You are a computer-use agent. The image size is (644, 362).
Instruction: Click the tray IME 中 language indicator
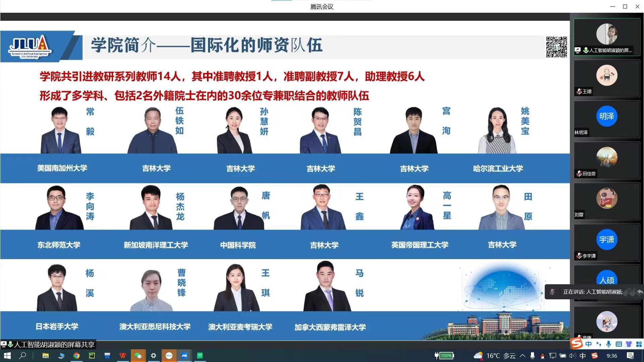583,356
